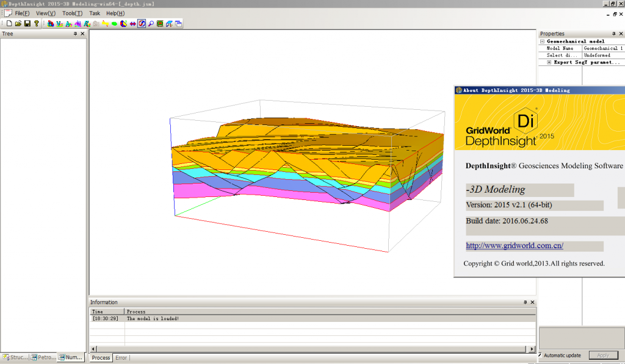The image size is (625, 364).
Task: Toggle the highlighted rotate view tool
Action: [x=142, y=24]
